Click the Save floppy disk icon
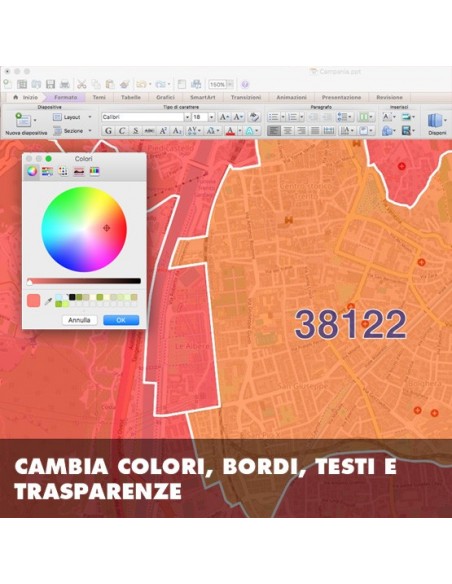Viewport: 452px width, 584px height. pyautogui.click(x=50, y=84)
